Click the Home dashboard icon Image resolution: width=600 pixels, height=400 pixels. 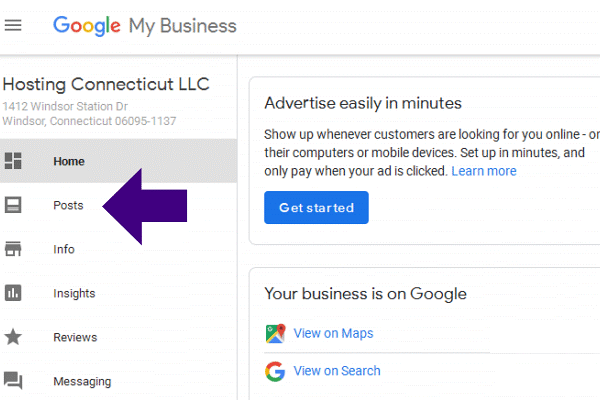click(x=13, y=161)
